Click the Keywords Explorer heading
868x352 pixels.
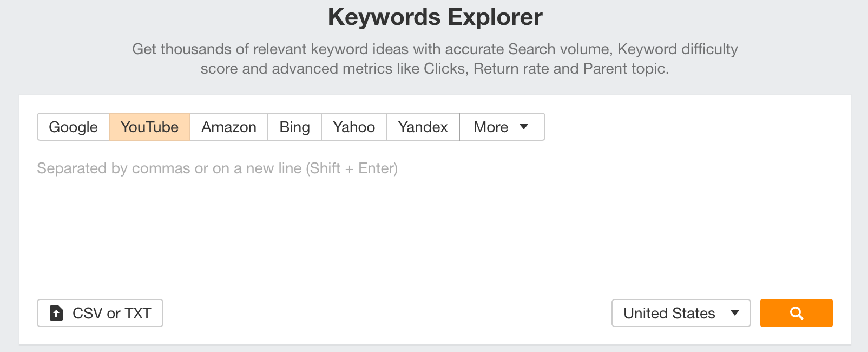point(435,17)
